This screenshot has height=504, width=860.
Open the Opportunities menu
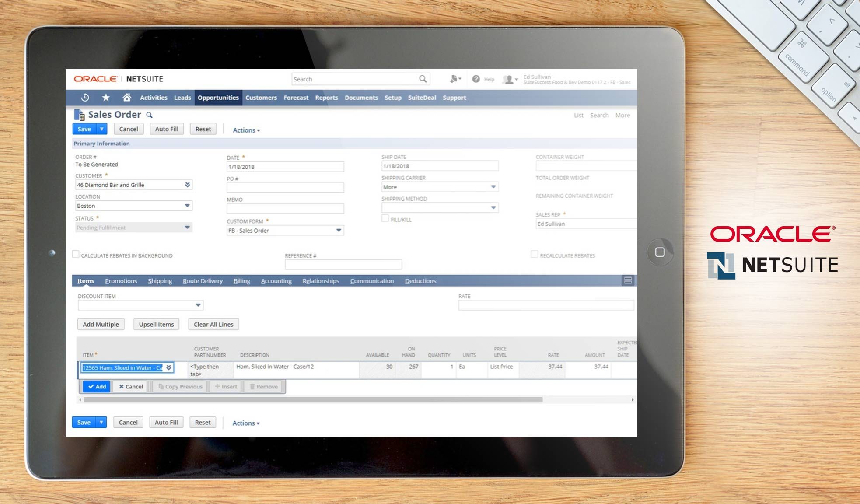(x=218, y=98)
